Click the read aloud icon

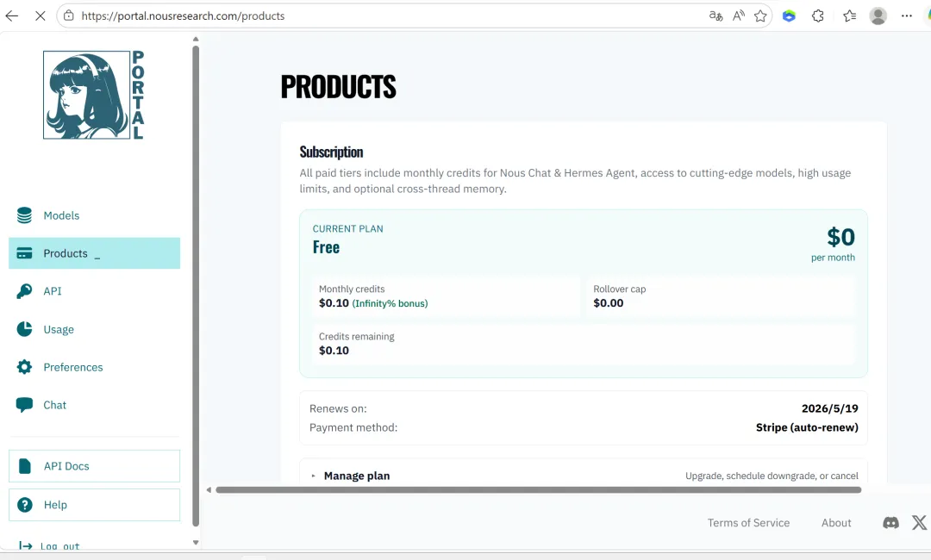[x=739, y=16]
